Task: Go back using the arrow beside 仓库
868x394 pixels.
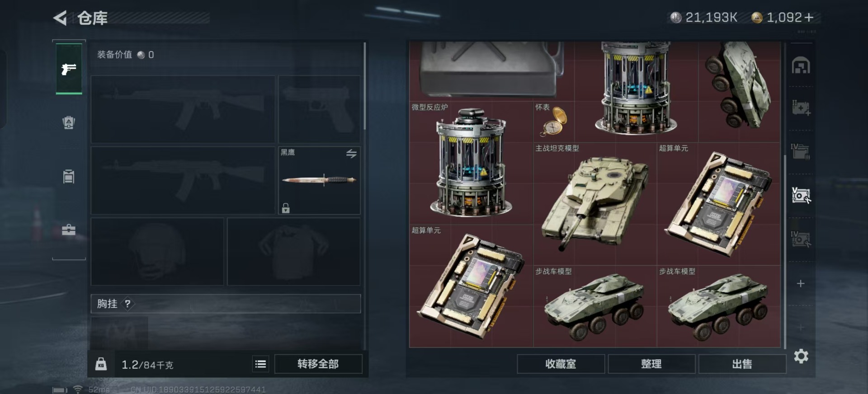Action: (x=60, y=18)
